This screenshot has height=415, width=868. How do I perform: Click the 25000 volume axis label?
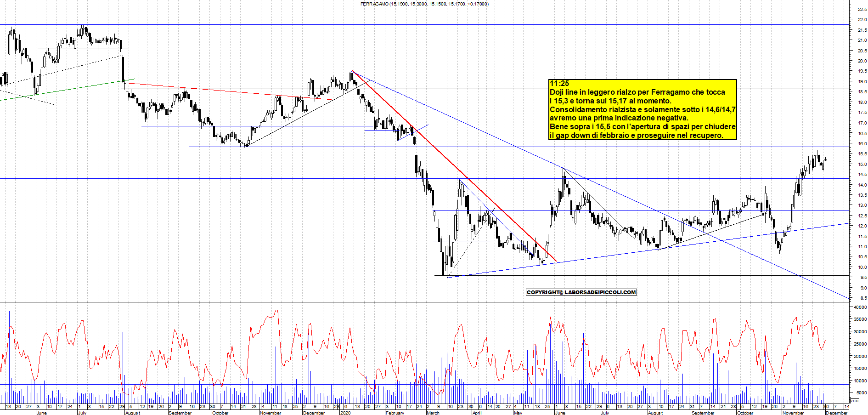861,344
